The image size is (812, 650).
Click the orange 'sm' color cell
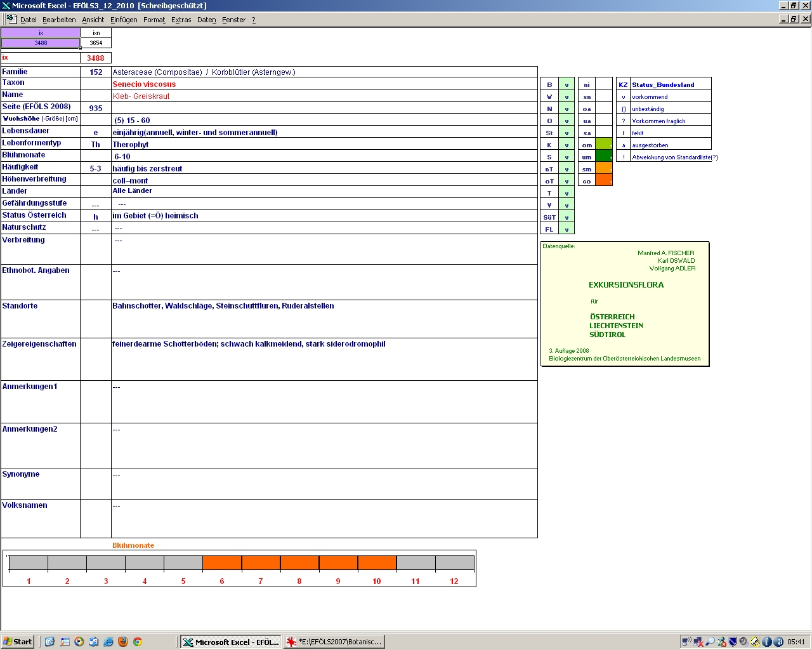(x=604, y=169)
